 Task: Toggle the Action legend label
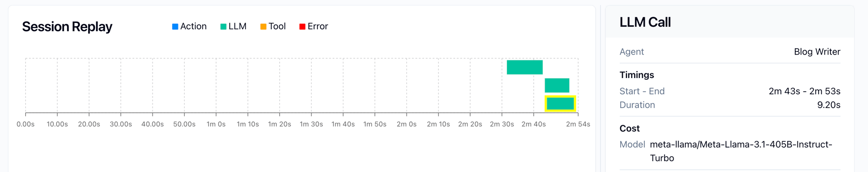[193, 27]
